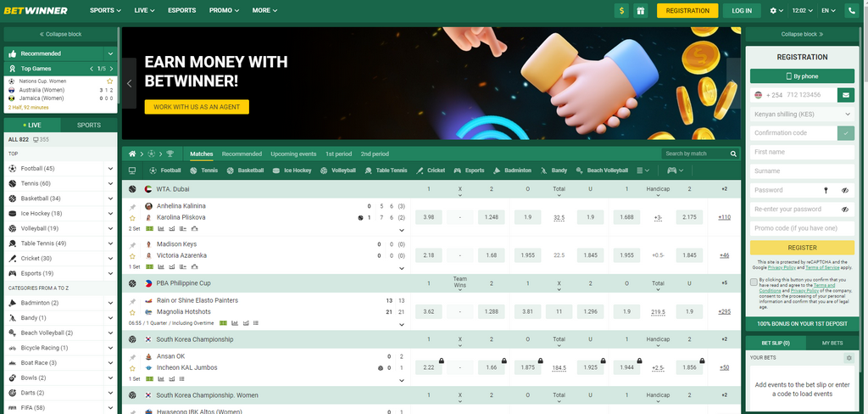Check the Terms and Conditions agreement box
The width and height of the screenshot is (868, 414).
[x=754, y=283]
